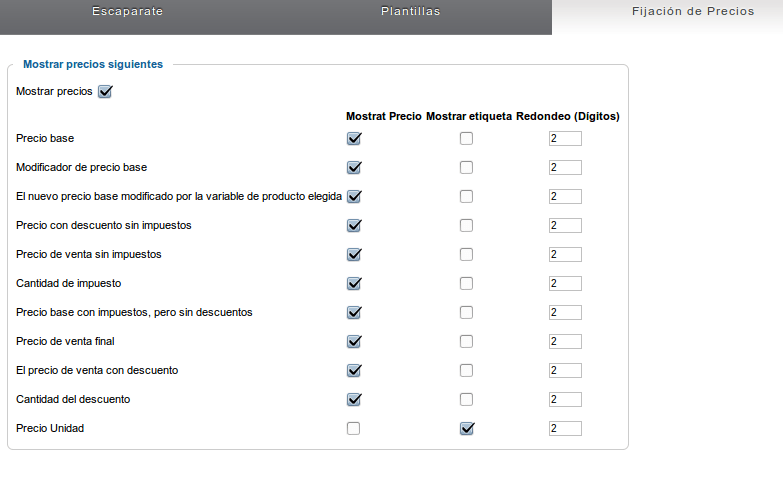Tick Mostrar etiqueta for Precio de venta final
The width and height of the screenshot is (783, 504).
point(466,341)
